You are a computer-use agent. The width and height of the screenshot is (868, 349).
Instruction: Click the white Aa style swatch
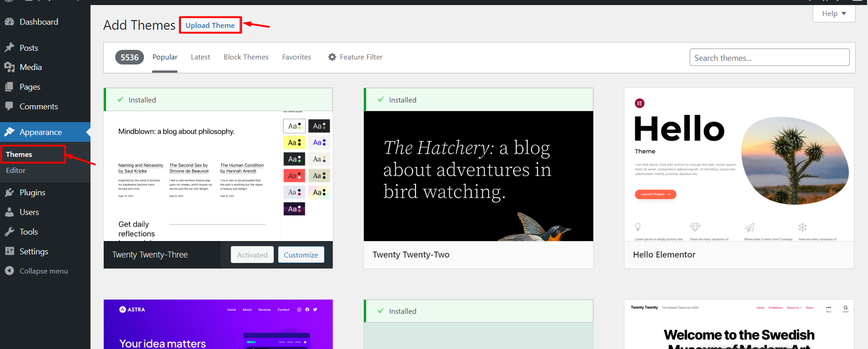pos(294,126)
